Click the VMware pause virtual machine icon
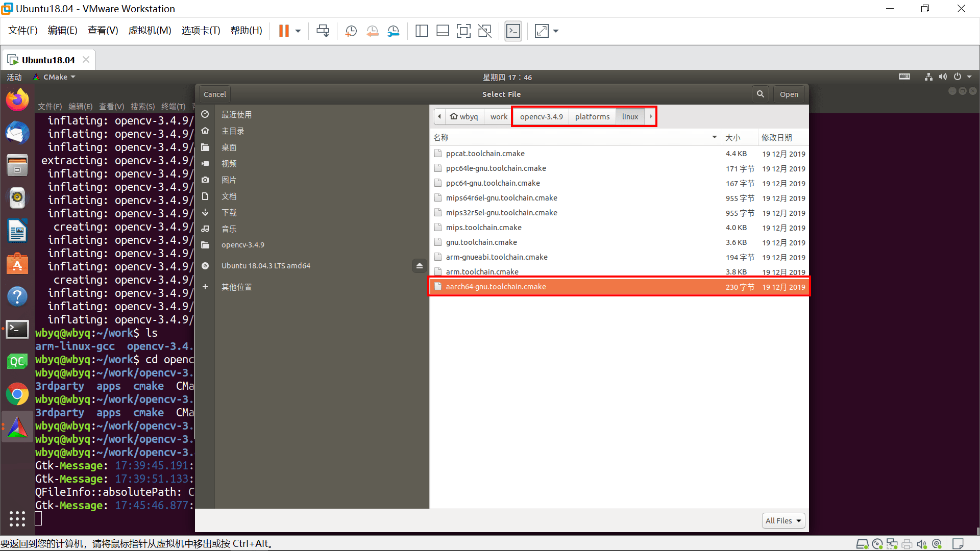This screenshot has height=551, width=980. point(284,31)
